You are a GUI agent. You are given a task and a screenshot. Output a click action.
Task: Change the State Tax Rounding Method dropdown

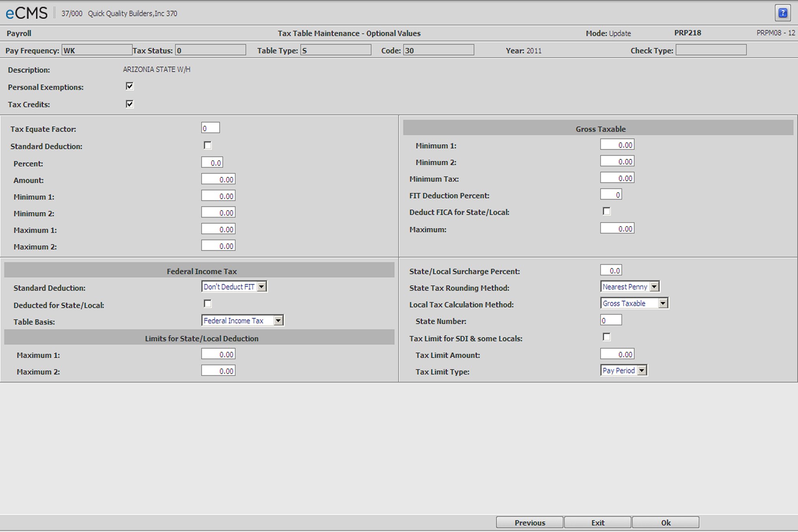[654, 286]
